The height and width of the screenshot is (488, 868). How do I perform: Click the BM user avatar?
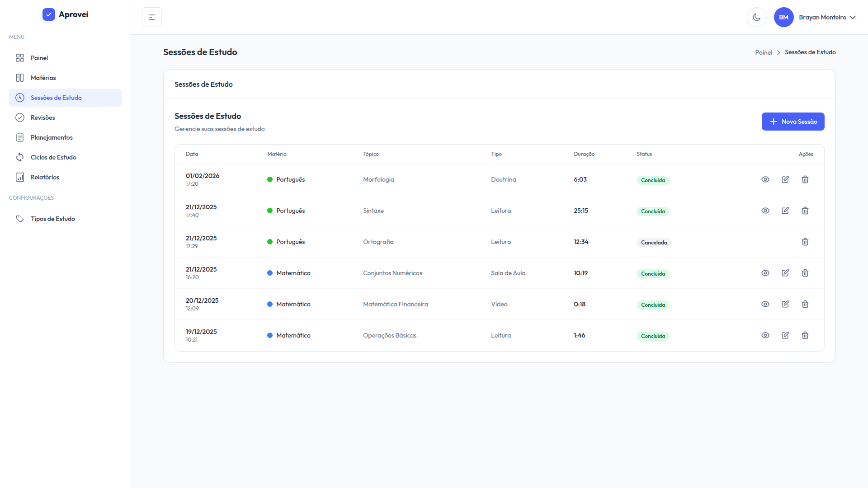pyautogui.click(x=783, y=17)
